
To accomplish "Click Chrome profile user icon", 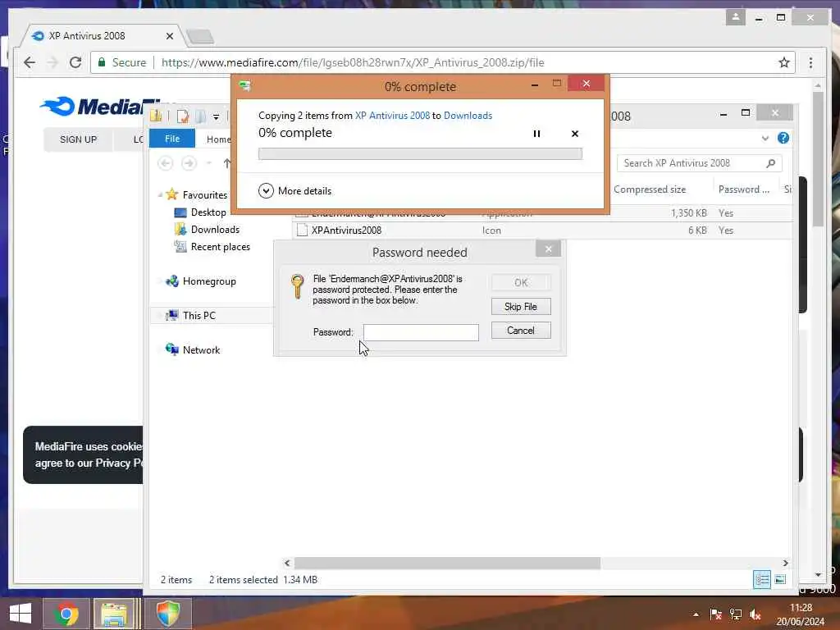I will click(736, 17).
